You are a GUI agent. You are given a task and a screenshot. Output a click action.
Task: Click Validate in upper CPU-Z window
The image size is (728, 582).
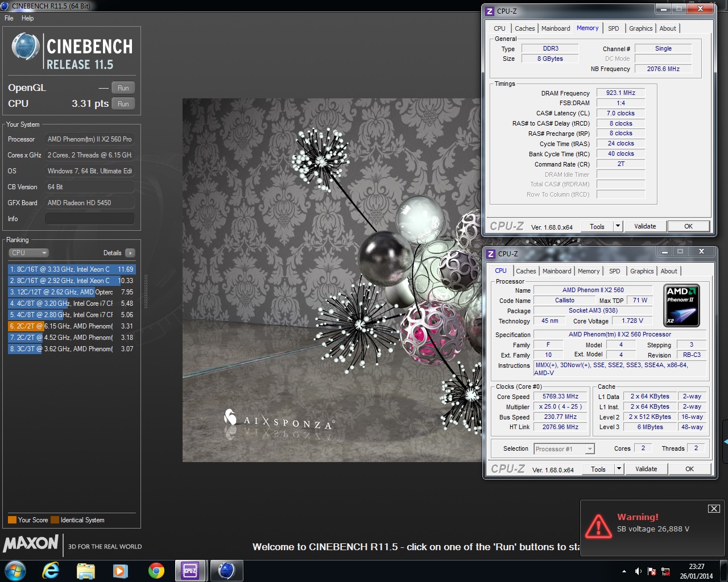645,226
